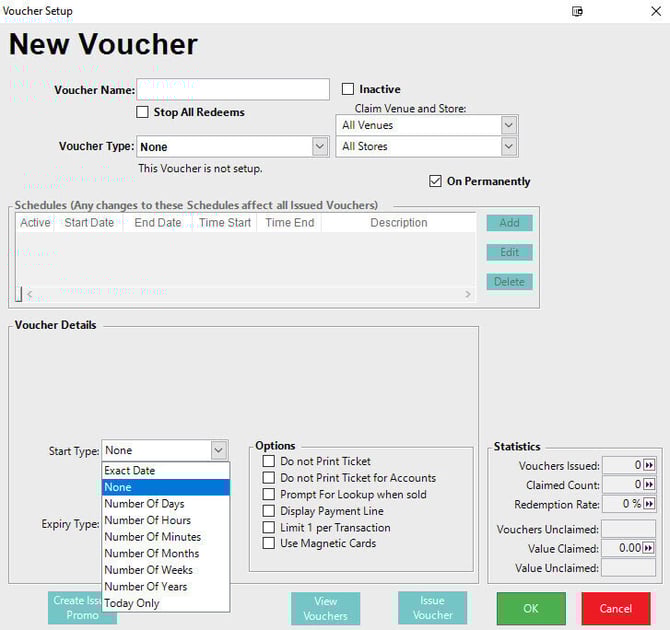Click the title bar window icon
The width and height of the screenshot is (670, 630).
pyautogui.click(x=577, y=11)
